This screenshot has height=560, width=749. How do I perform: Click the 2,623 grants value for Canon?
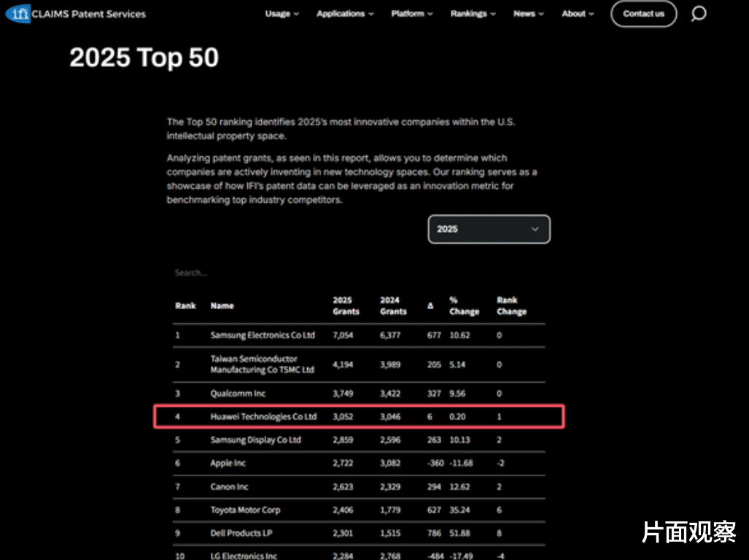point(343,486)
